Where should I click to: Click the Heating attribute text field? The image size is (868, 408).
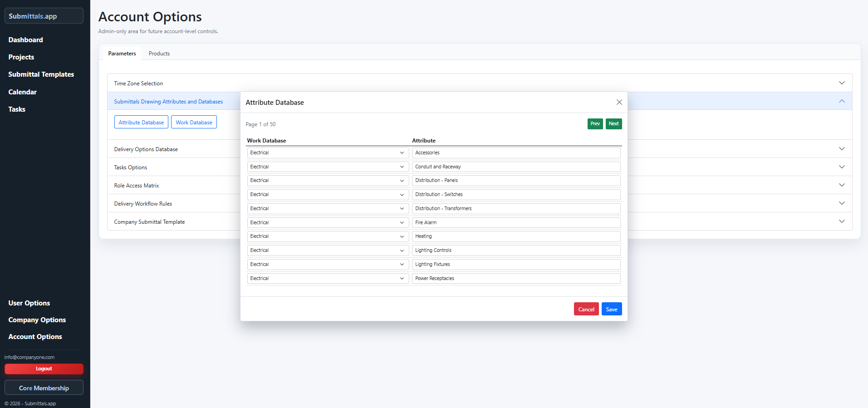[x=516, y=236]
